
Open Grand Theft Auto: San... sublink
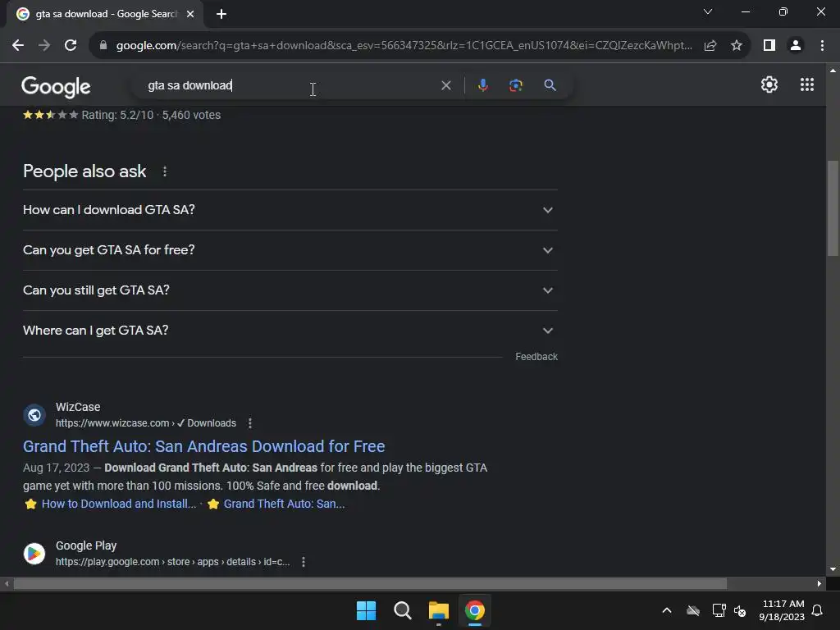point(284,504)
